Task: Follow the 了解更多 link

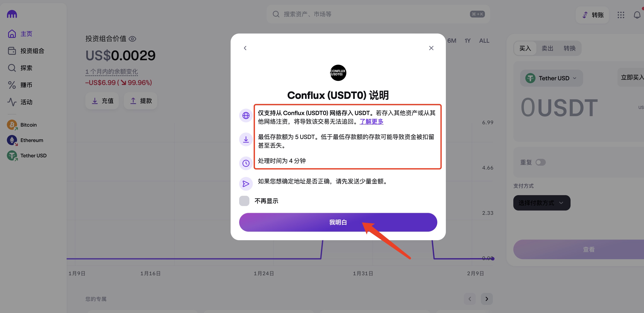Action: pos(371,121)
